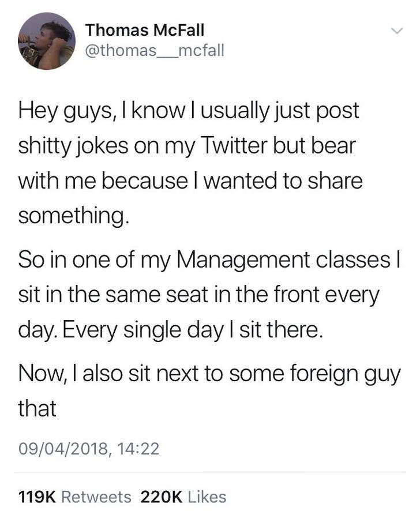Expand the tweet options chevron
This screenshot has height=511, width=420.
click(x=396, y=29)
